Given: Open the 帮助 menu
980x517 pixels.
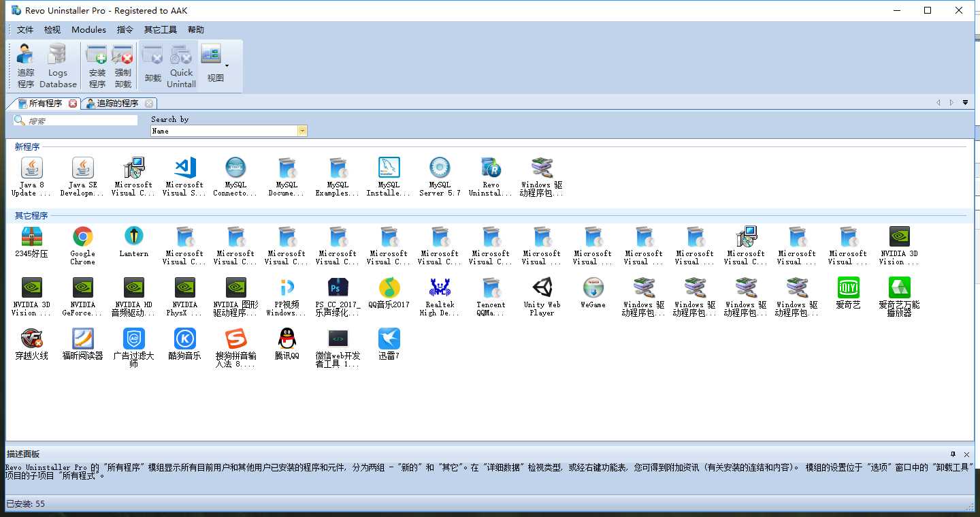Looking at the screenshot, I should 195,30.
